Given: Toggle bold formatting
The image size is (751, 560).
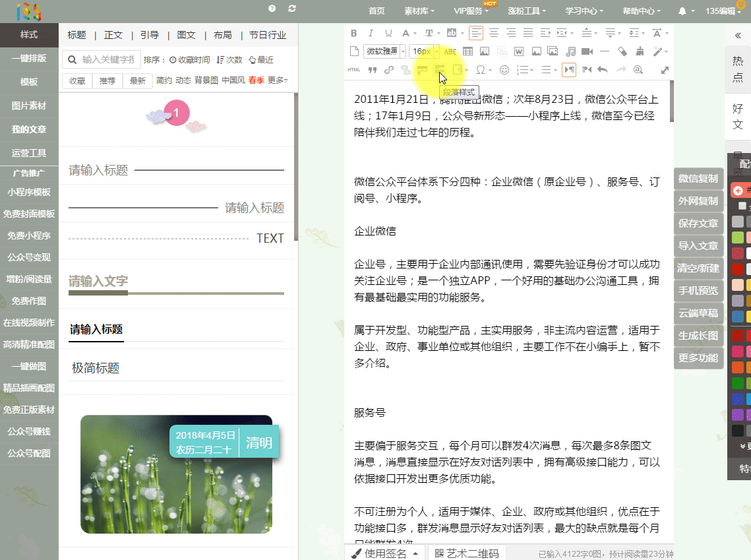Looking at the screenshot, I should [x=353, y=33].
